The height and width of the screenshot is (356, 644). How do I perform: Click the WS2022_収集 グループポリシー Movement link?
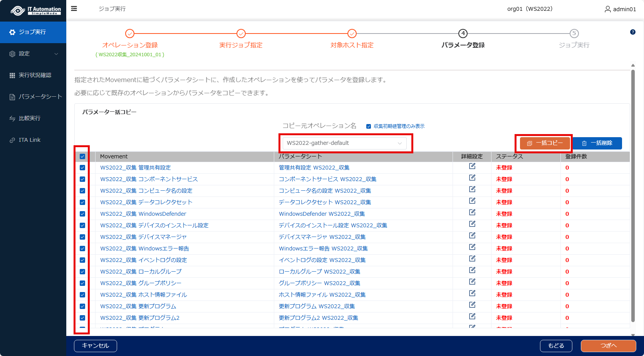(x=141, y=283)
